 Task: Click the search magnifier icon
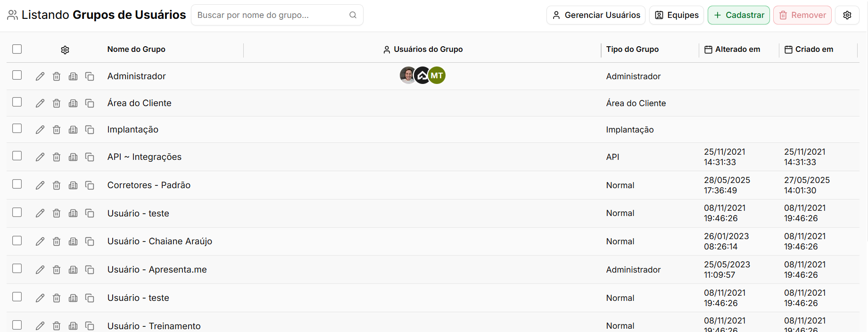click(353, 15)
